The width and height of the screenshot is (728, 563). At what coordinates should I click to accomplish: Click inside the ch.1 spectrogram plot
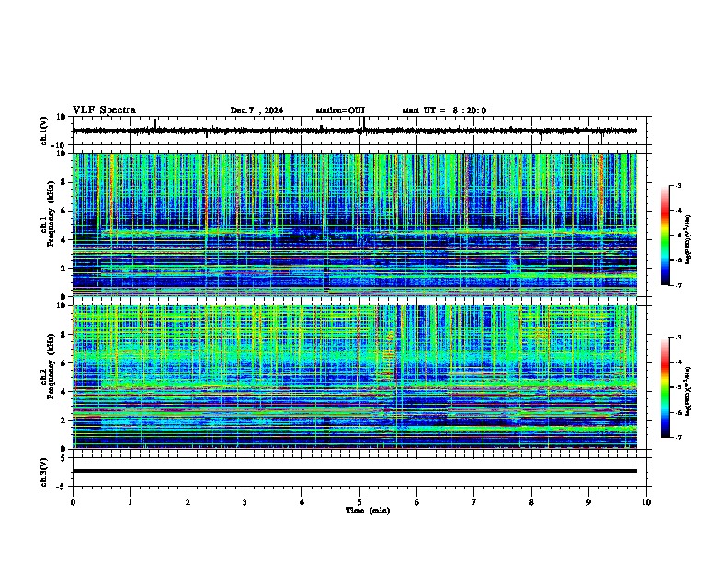[354, 224]
